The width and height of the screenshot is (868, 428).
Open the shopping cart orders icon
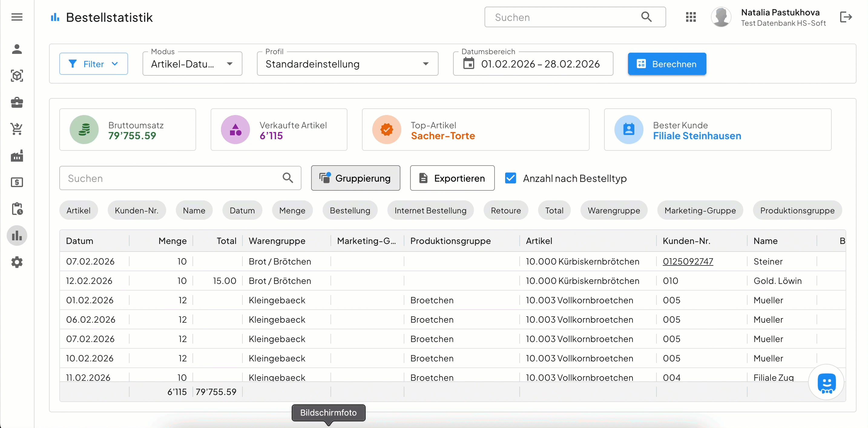17,129
